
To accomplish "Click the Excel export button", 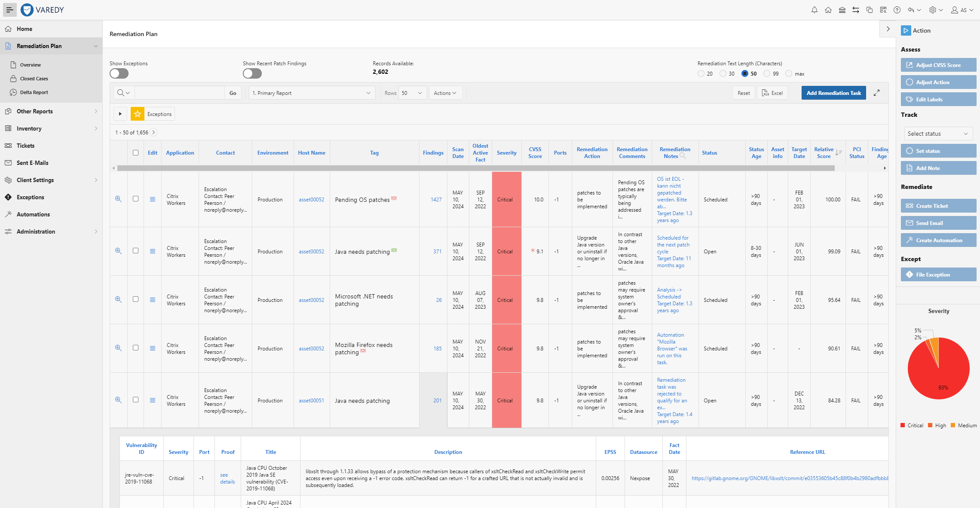I will 772,93.
